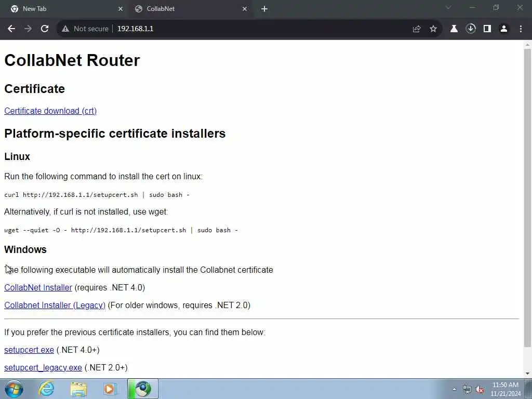Click the vertical scrollbar thumb

[x=527, y=198]
